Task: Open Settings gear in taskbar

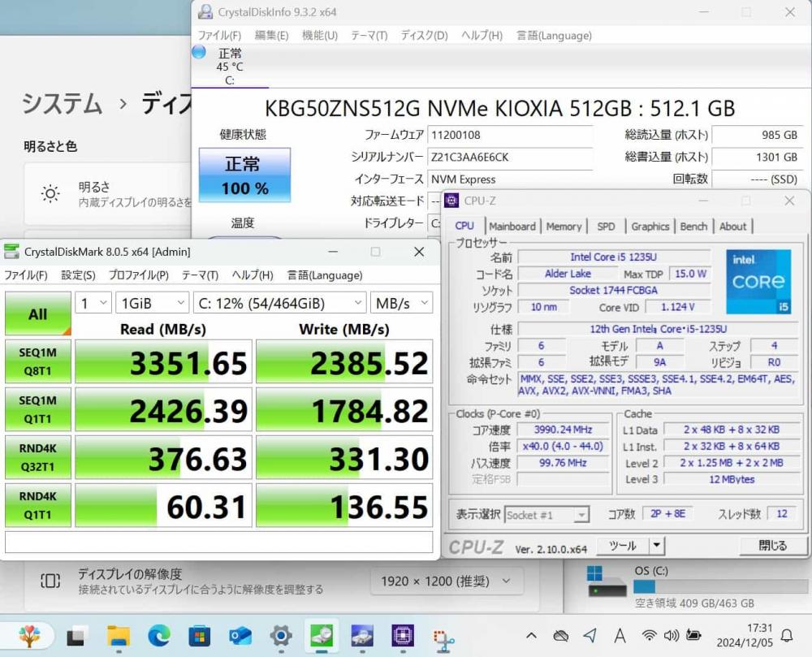Action: click(x=281, y=636)
